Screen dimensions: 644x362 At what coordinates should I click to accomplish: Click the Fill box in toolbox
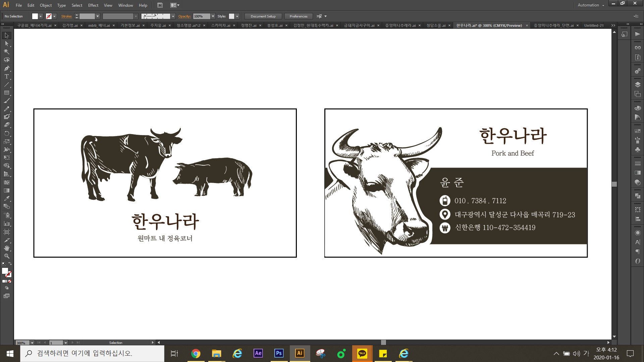[5, 271]
